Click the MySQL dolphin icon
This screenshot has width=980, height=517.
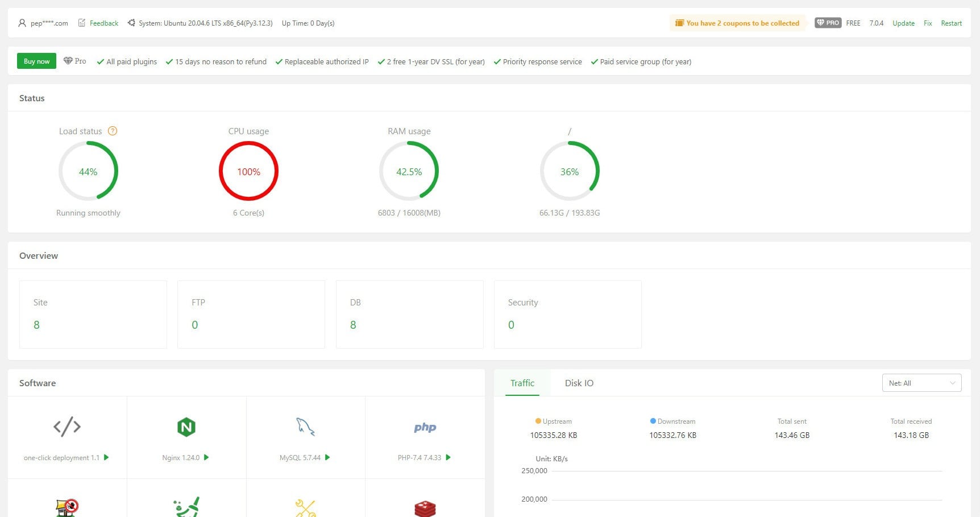pos(305,427)
